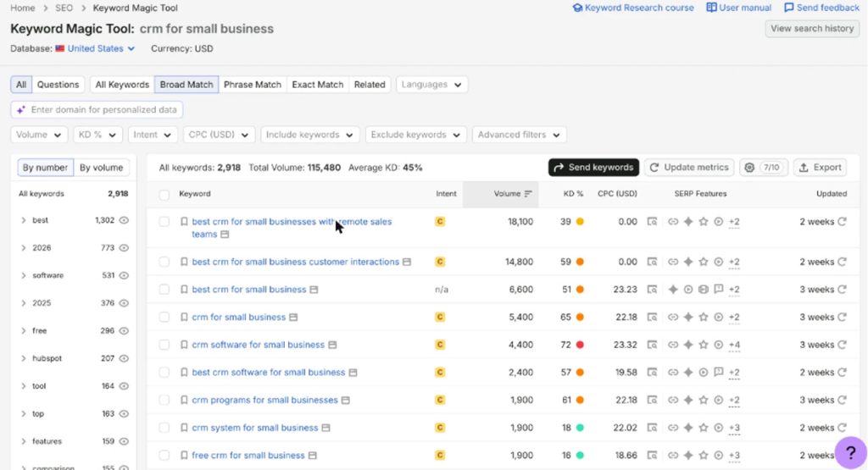868x470 pixels.
Task: Click red KD indicator of 72 row
Action: click(580, 345)
